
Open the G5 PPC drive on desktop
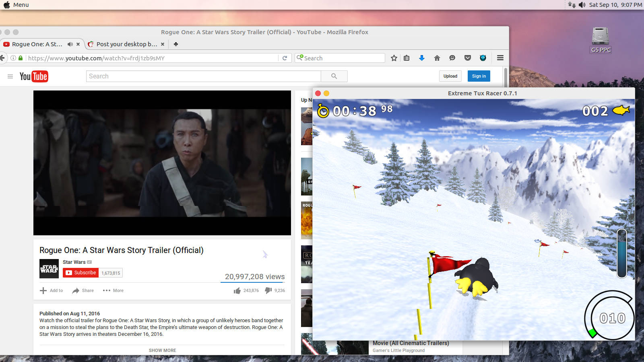601,40
